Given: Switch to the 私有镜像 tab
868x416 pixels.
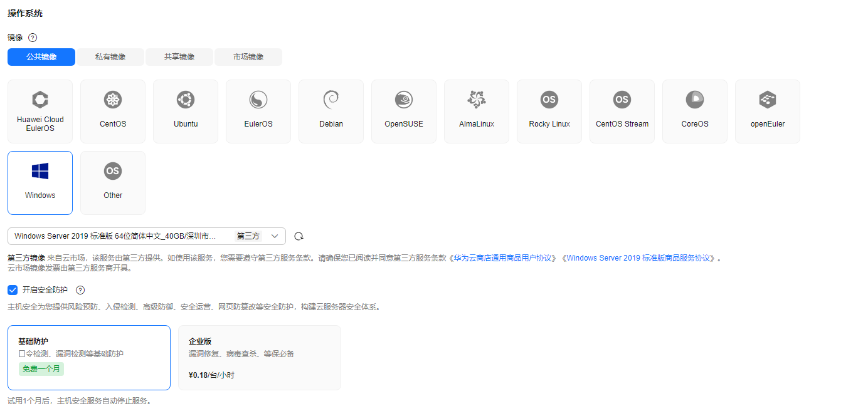Looking at the screenshot, I should point(110,57).
